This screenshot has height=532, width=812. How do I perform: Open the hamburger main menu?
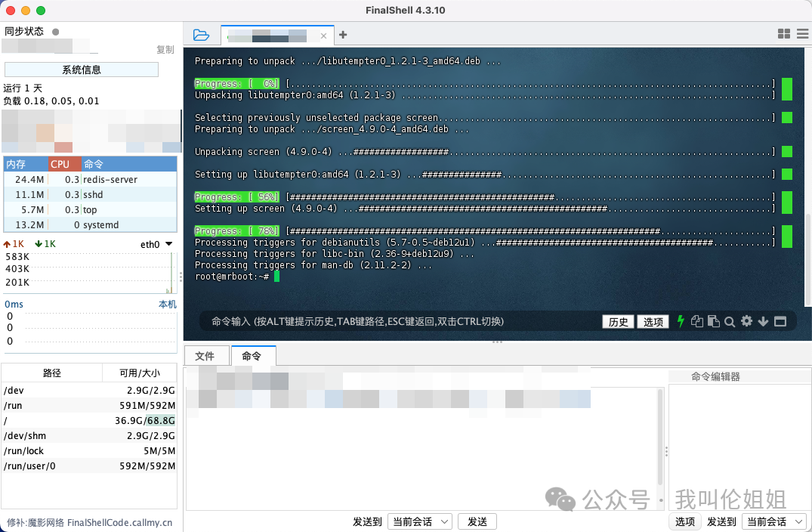803,34
